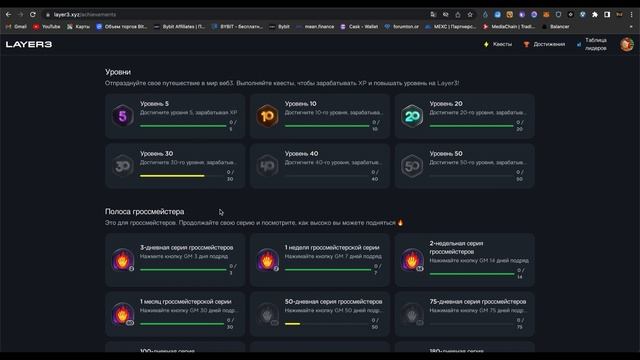Click the 1 неделя гроссмейстерской серии title
Image resolution: width=640 pixels, height=360 pixels.
pyautogui.click(x=332, y=247)
